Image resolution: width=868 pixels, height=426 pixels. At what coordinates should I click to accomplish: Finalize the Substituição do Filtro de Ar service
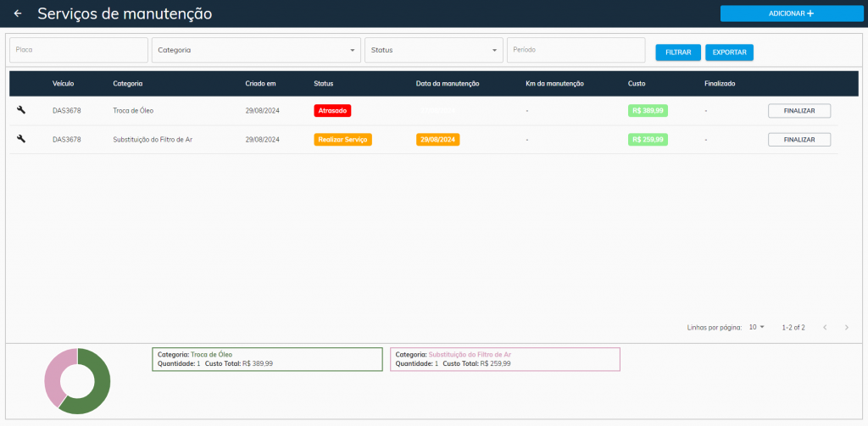point(799,140)
